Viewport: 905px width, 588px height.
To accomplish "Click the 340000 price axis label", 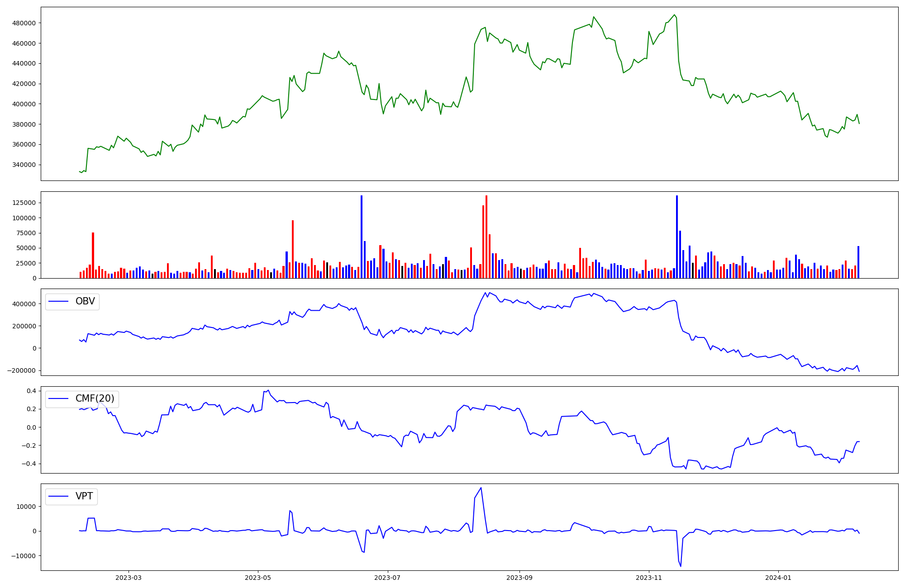I will [x=24, y=165].
